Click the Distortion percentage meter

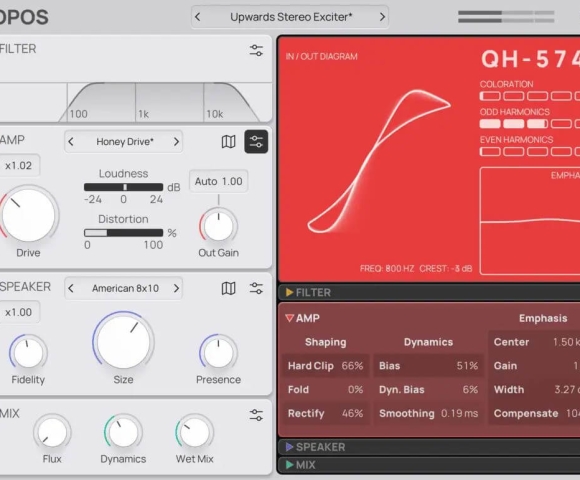pos(123,233)
